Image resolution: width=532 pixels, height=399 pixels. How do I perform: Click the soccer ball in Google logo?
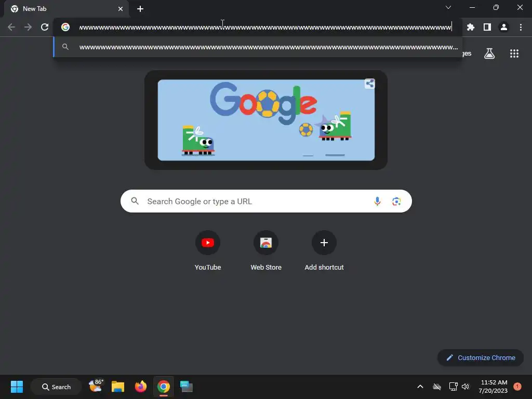coord(268,103)
